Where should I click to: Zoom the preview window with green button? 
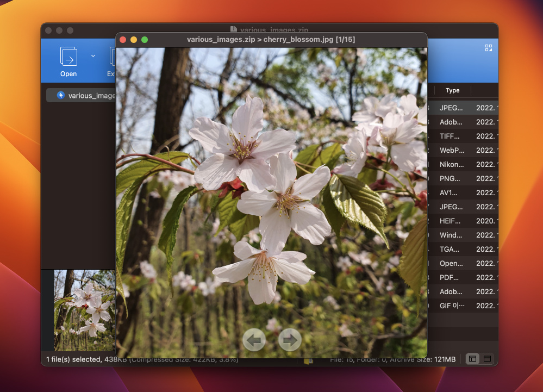pos(145,40)
